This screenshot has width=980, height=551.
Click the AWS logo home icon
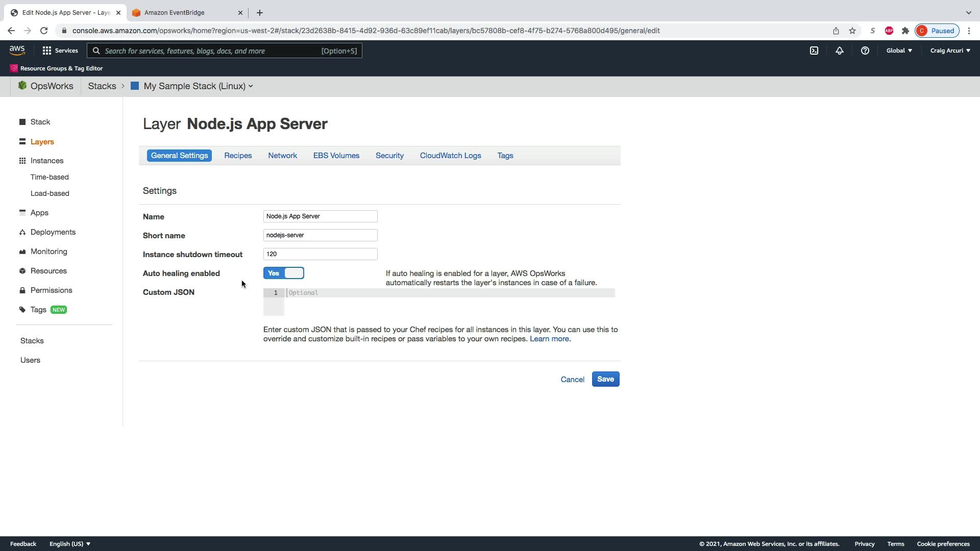17,51
